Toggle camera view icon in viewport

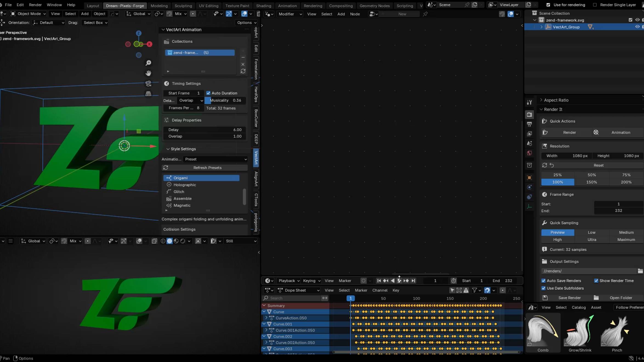click(x=148, y=83)
